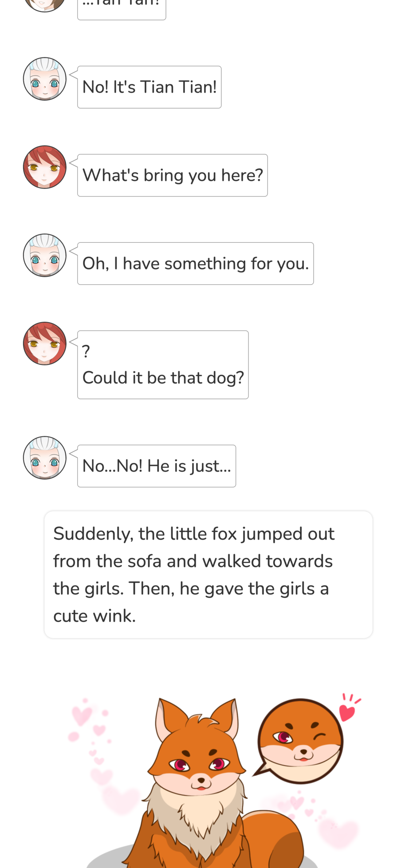Tap the white-haired girl's avatar beside "No! It's Tian Tian!"
Image resolution: width=417 pixels, height=868 pixels.
45,79
